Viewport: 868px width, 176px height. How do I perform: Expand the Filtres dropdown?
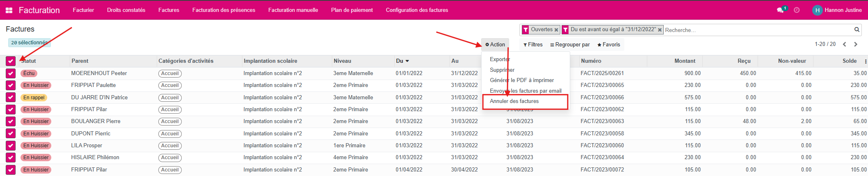tap(533, 45)
